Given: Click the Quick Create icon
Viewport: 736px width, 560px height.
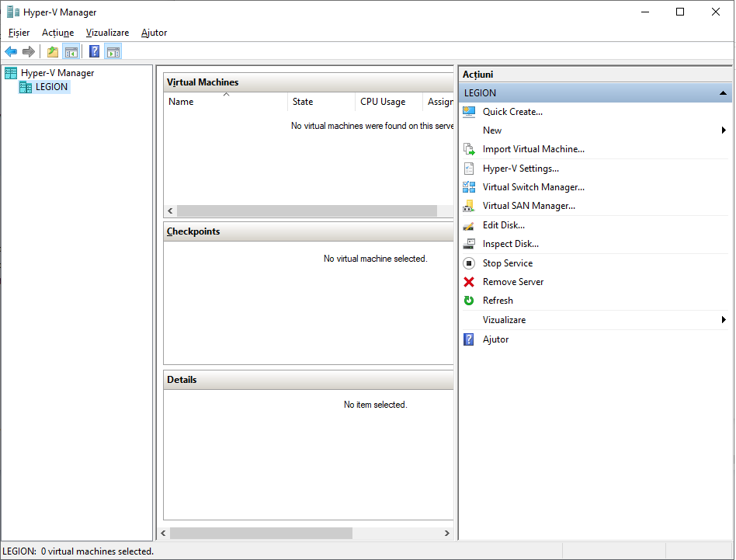Looking at the screenshot, I should (x=468, y=112).
